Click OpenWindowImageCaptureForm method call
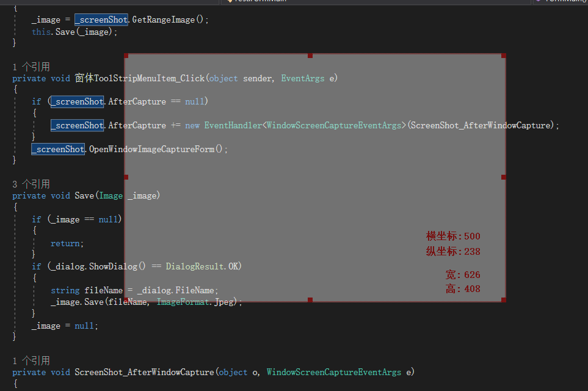Screen dimensions: 588x391 (152, 149)
